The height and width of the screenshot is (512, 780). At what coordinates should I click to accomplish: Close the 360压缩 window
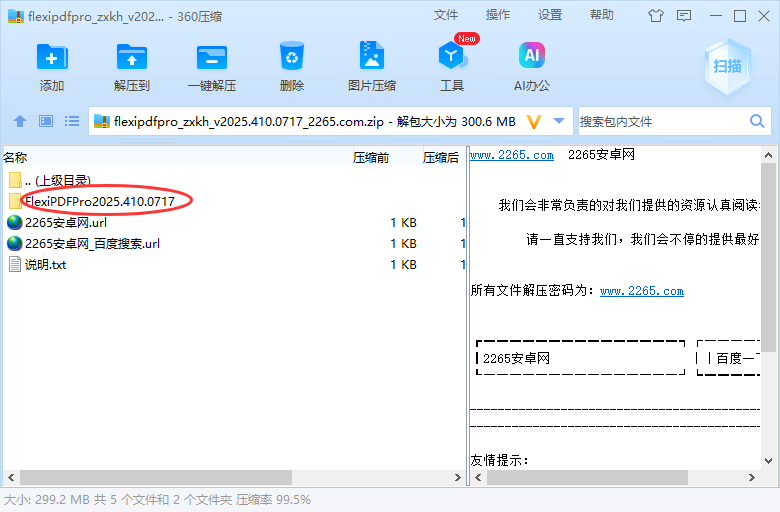point(764,16)
